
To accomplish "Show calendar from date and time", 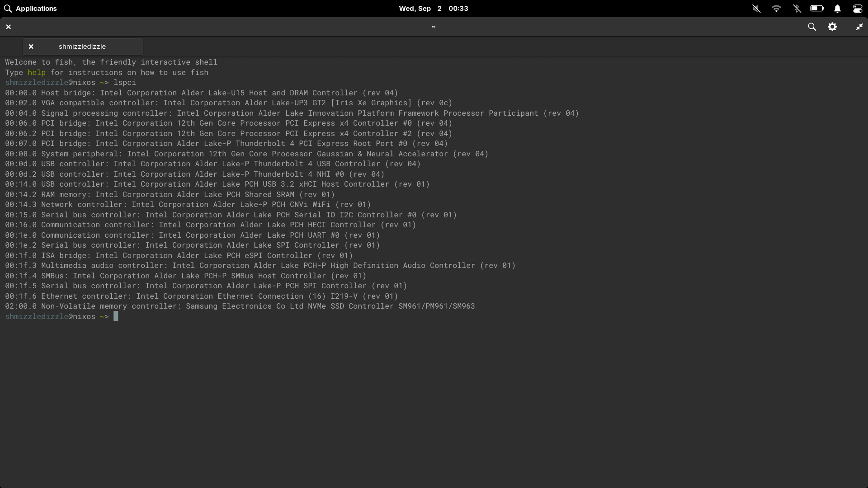I will point(434,9).
